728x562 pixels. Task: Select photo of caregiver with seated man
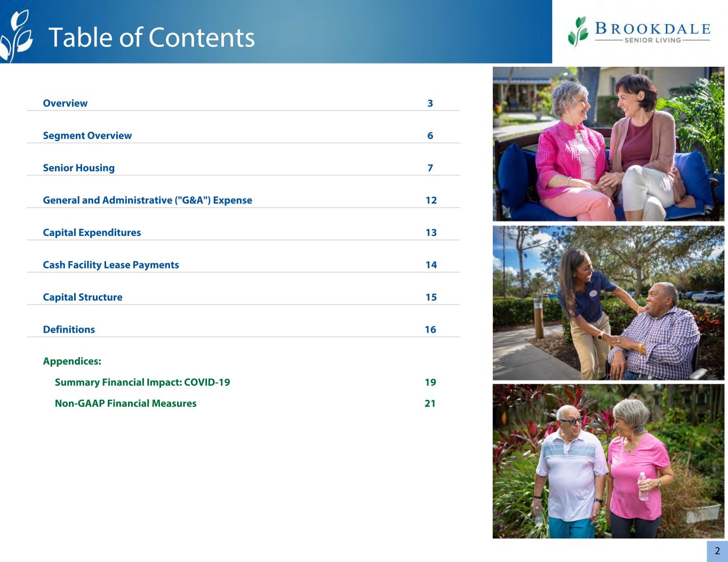tap(609, 303)
